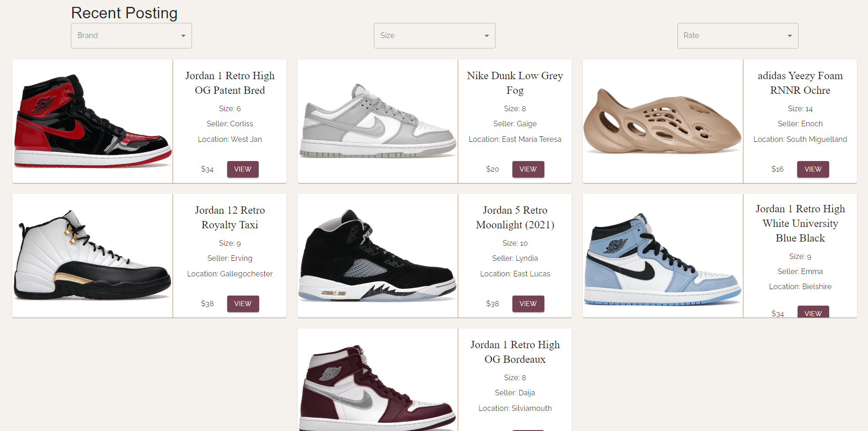
Task: View the Jordan 12 Royalty Taxi listing
Action: pos(243,304)
